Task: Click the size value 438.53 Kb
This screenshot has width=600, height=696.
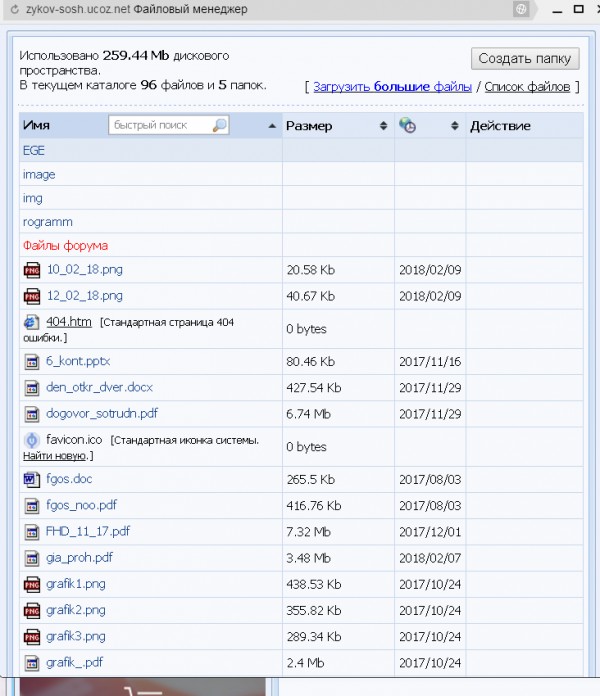Action: coord(314,584)
